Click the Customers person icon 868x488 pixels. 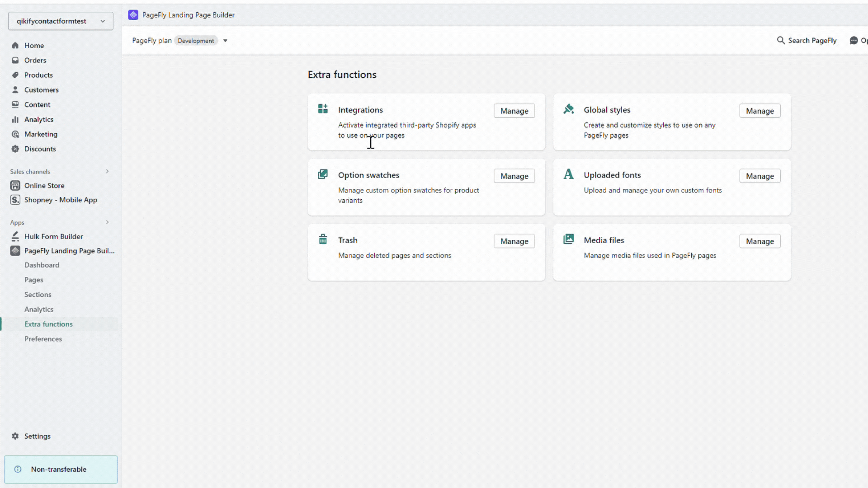coord(15,90)
